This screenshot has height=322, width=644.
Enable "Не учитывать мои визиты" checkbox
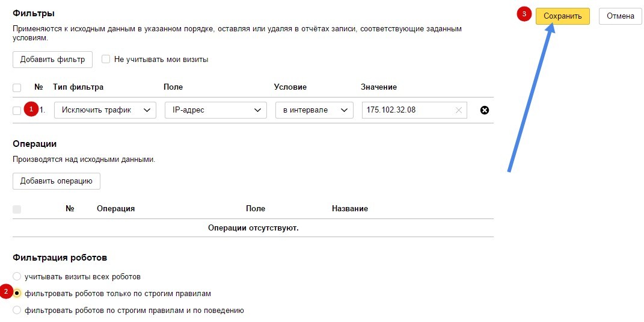pyautogui.click(x=106, y=59)
